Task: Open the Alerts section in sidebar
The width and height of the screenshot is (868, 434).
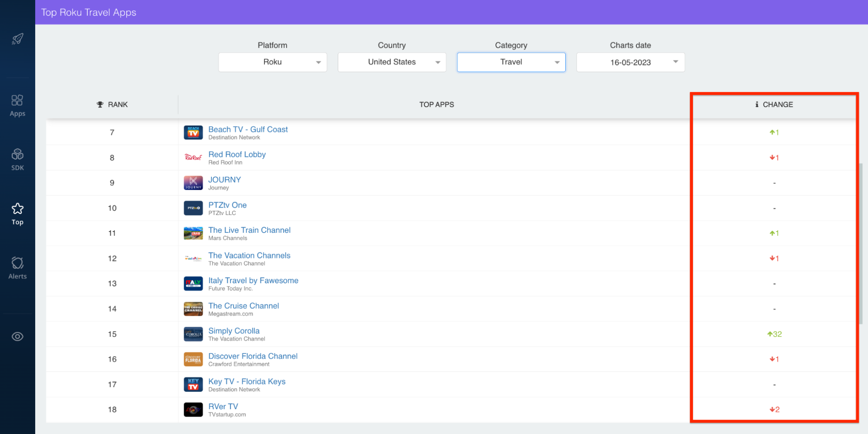Action: pos(17,268)
